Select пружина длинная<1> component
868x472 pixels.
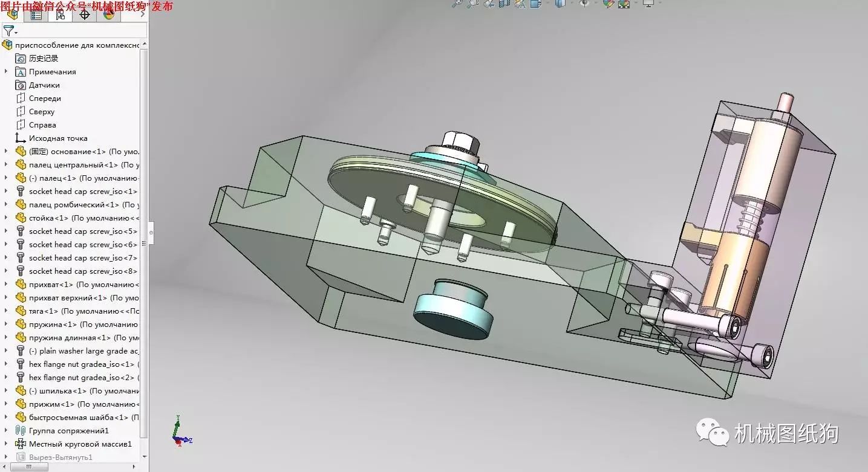click(84, 338)
